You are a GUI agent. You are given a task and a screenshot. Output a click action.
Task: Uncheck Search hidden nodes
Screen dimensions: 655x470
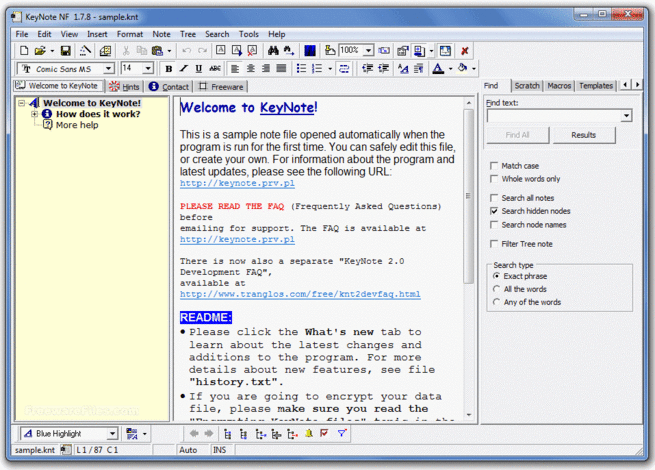[x=494, y=211]
